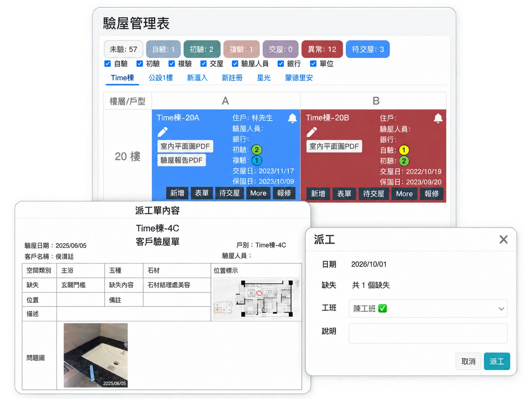Open 室內平面圖PDF for Time棟-20B
This screenshot has width=532, height=399.
334,146
